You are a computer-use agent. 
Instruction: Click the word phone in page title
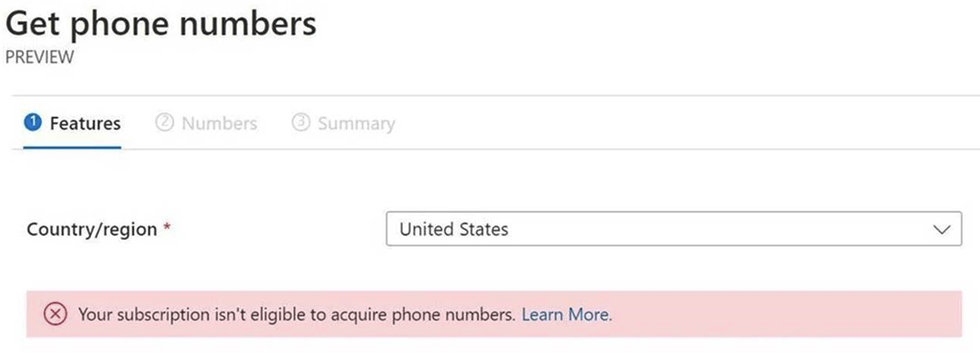121,25
